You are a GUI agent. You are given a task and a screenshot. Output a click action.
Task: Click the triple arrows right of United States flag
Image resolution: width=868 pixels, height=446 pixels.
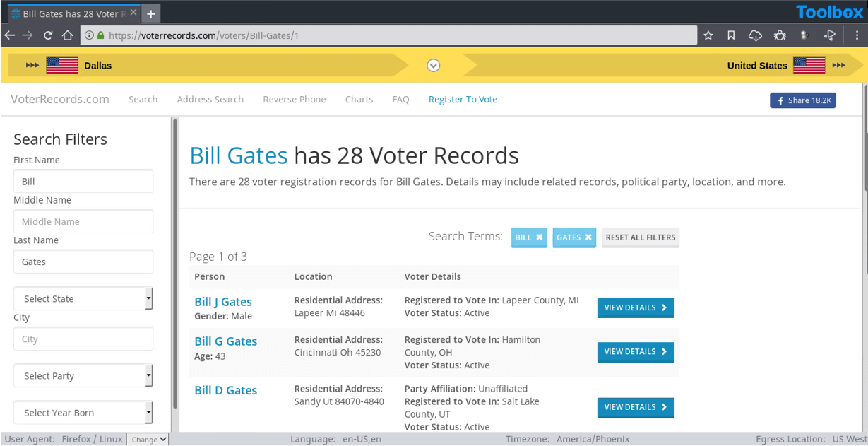(x=838, y=65)
